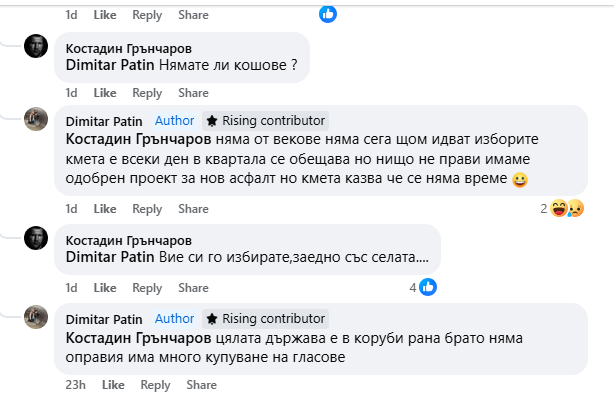Image resolution: width=614 pixels, height=396 pixels.
Task: Select the Rising contributor badge on the comment about цялата държава
Action: 266,319
